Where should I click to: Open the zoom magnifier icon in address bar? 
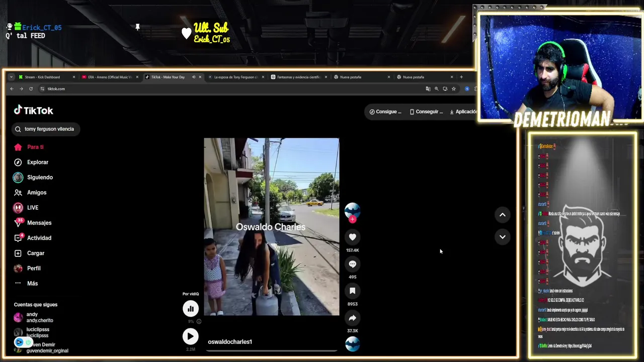[x=436, y=88]
